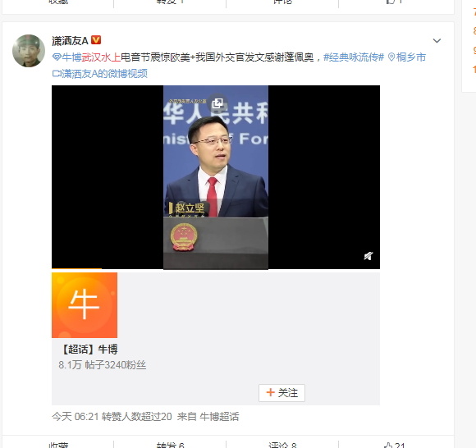Click the orange V verified badge

coord(96,40)
